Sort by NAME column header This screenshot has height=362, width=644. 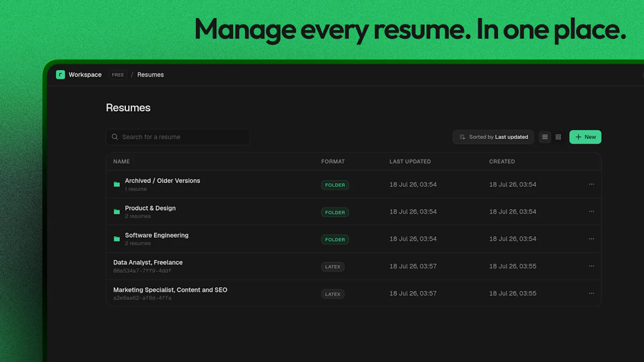tap(122, 162)
